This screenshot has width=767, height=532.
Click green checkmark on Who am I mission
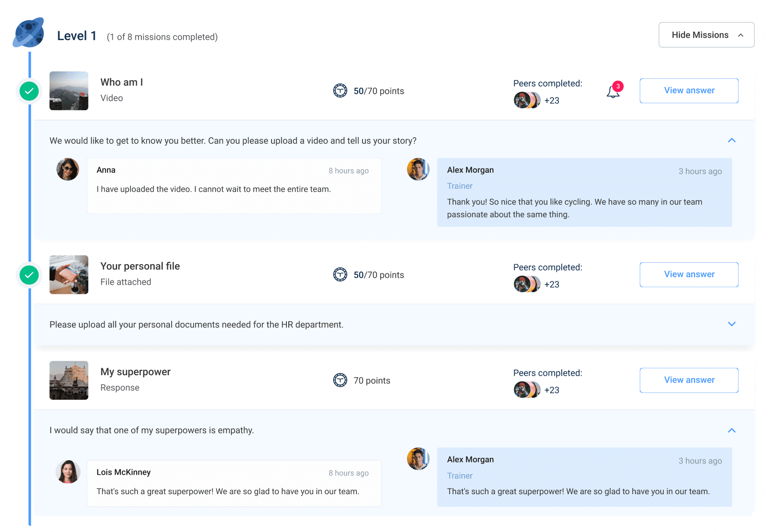(x=29, y=91)
